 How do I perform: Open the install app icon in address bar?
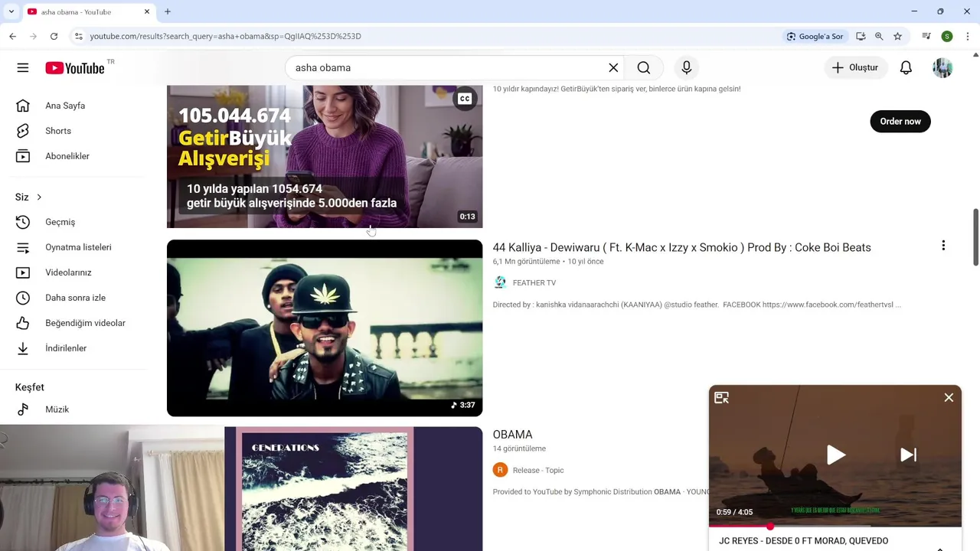(x=861, y=36)
